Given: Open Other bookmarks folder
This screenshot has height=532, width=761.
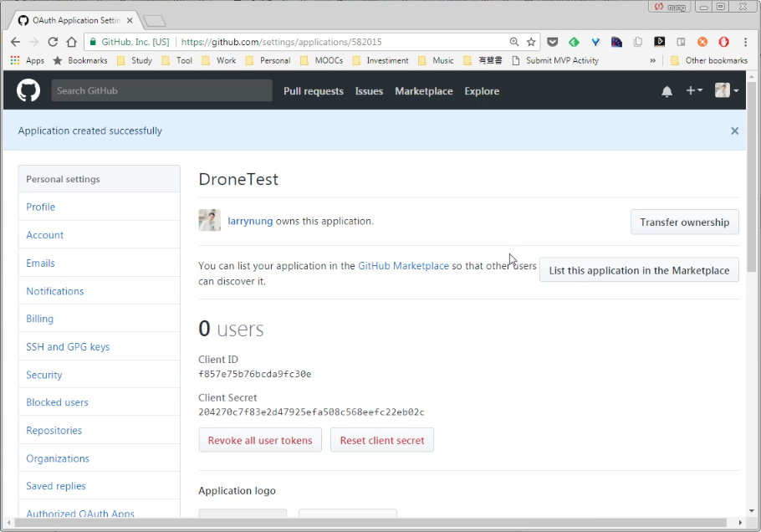Looking at the screenshot, I should coord(709,60).
